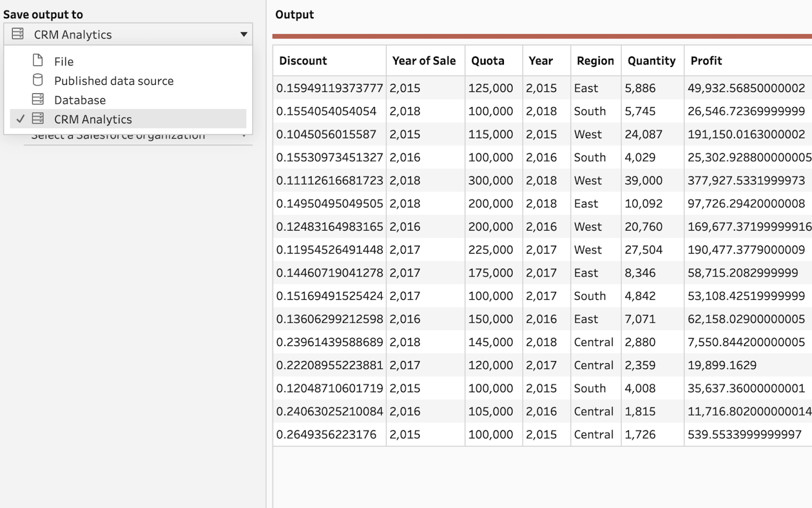
Task: Choose Published data source option
Action: [x=114, y=81]
